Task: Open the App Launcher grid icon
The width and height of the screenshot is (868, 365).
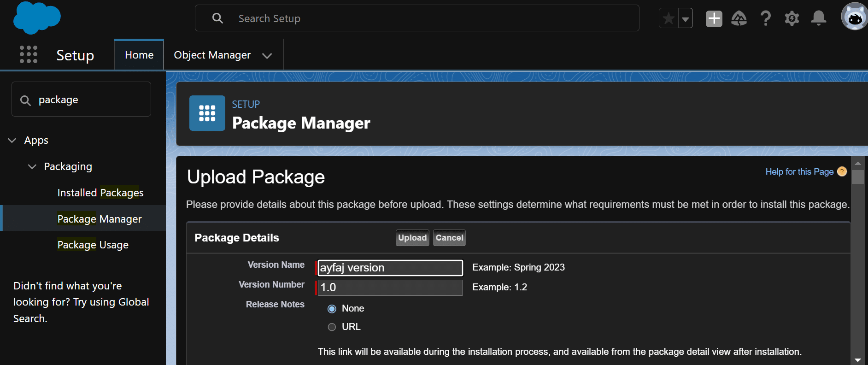Action: [x=29, y=55]
